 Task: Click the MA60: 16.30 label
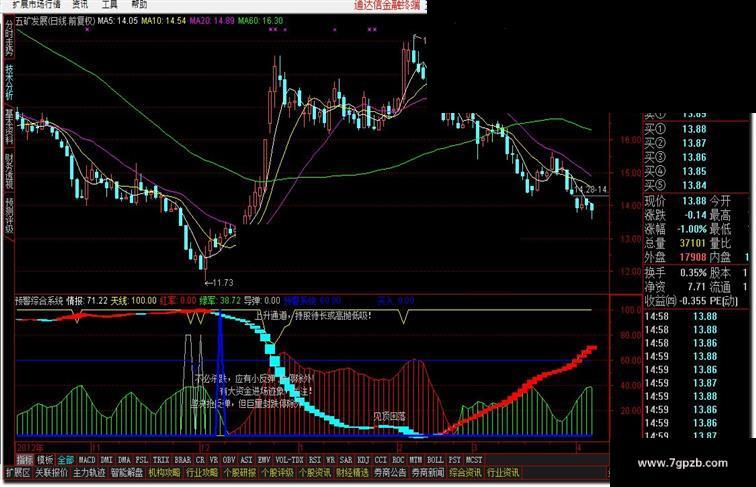[x=260, y=21]
